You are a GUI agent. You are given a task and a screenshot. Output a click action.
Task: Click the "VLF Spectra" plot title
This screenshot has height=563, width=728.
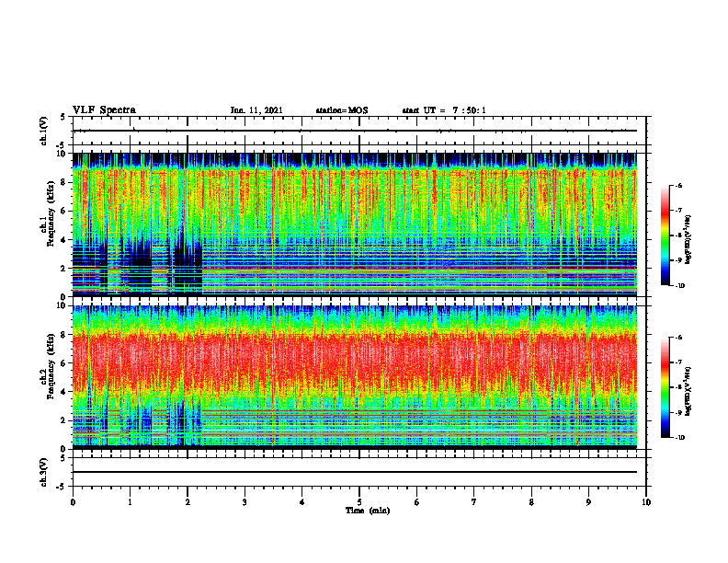pos(104,110)
